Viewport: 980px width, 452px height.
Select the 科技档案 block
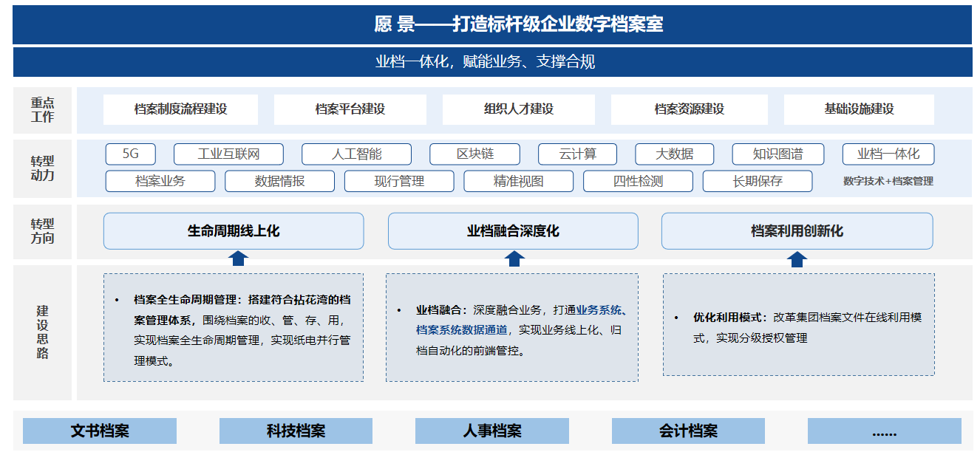coord(296,431)
